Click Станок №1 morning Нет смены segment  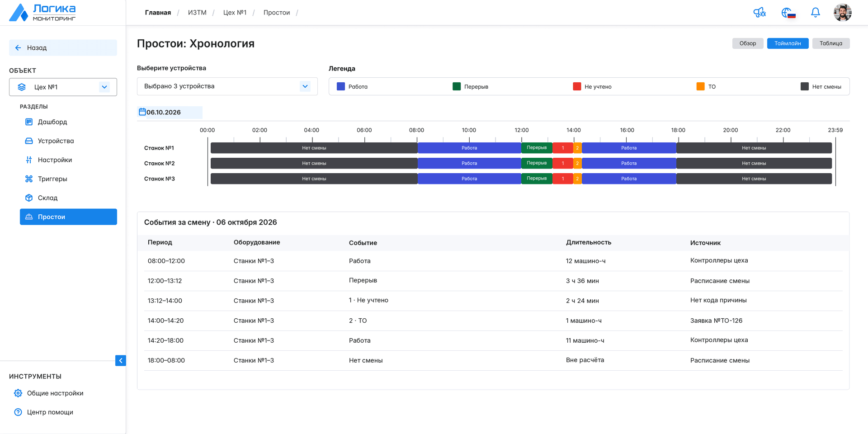click(314, 148)
